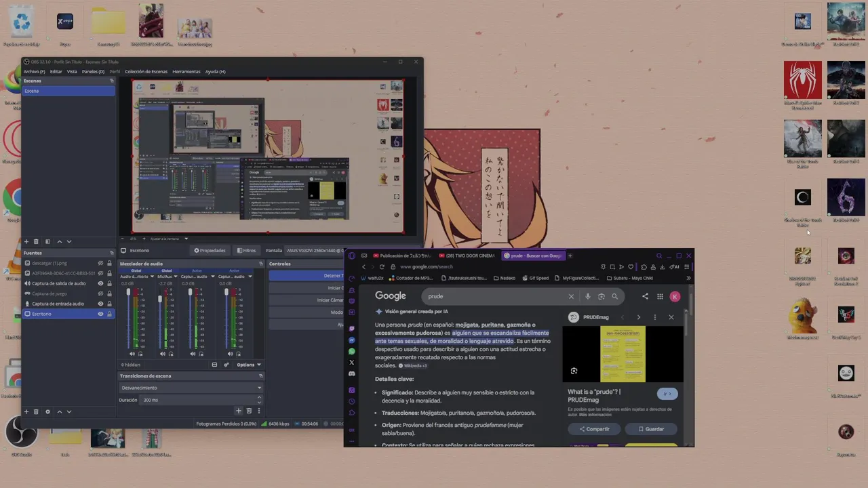
Task: Clear the Google search text
Action: [571, 296]
